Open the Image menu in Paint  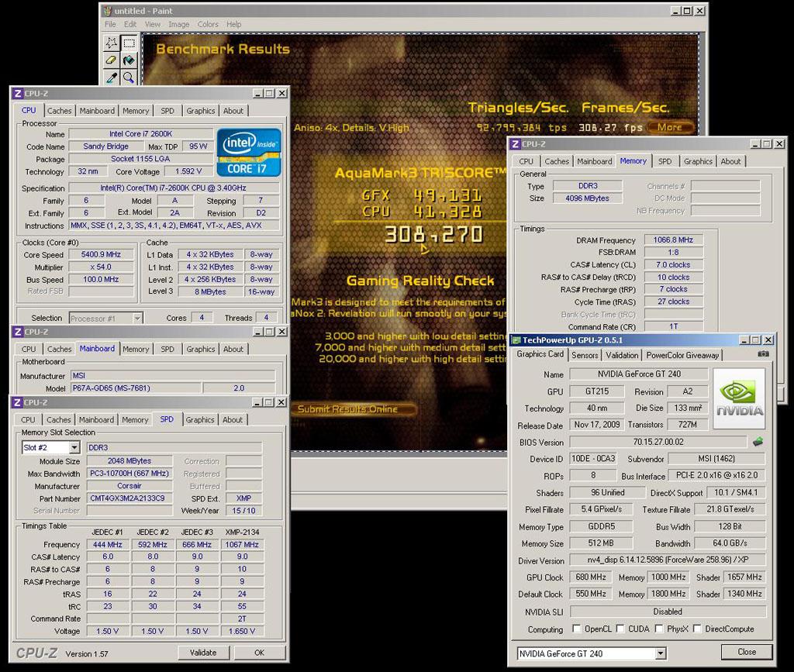click(179, 24)
